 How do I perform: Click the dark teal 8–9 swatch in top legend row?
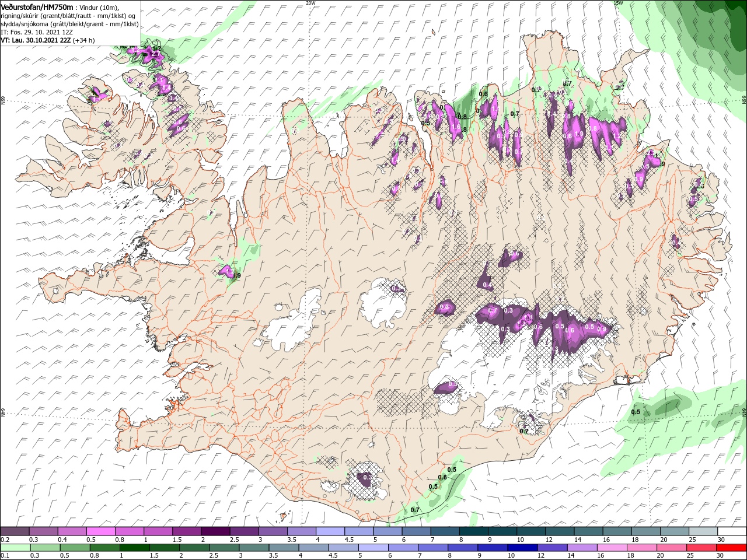(x=473, y=531)
